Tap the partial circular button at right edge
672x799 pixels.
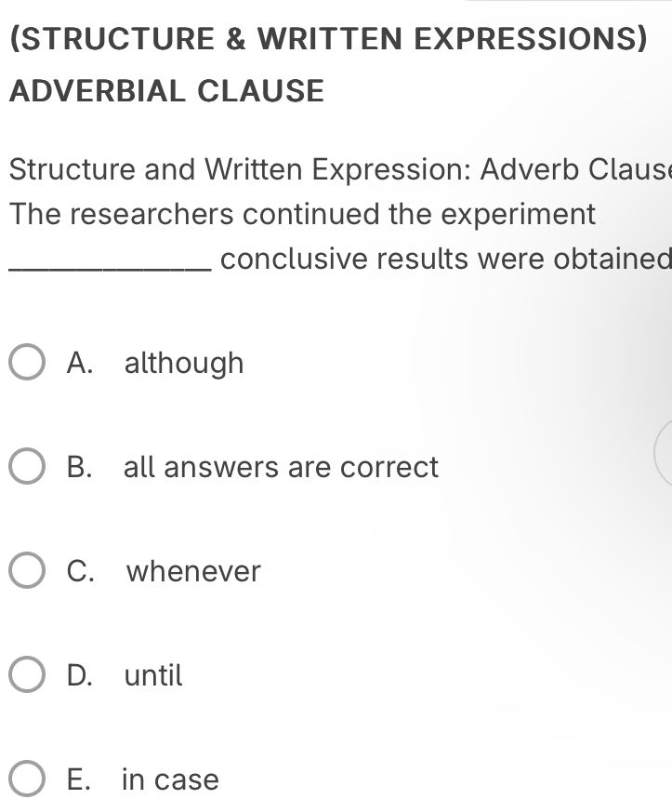click(663, 454)
